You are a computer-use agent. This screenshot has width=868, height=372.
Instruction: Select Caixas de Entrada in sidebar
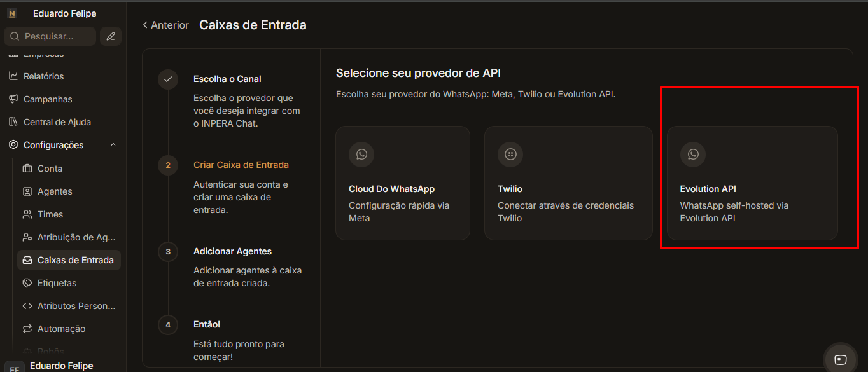pos(69,260)
